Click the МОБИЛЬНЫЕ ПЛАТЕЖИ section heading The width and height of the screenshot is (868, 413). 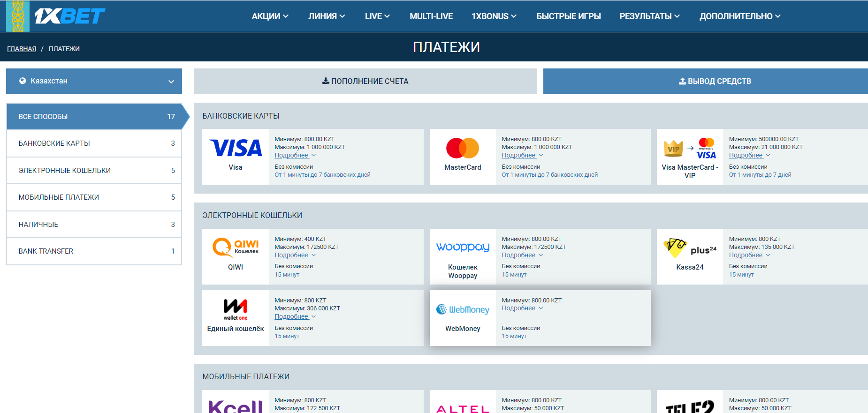[x=246, y=376]
